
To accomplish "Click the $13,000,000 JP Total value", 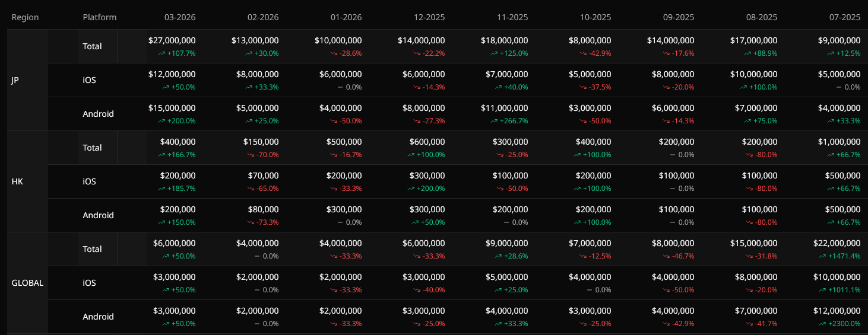I will pos(255,40).
